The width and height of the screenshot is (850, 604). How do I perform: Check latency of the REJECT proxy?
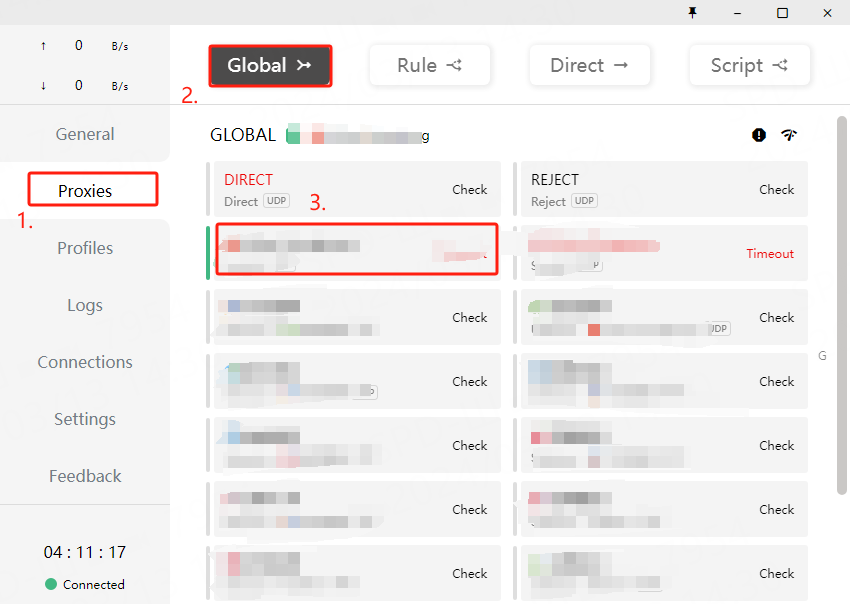[776, 190]
